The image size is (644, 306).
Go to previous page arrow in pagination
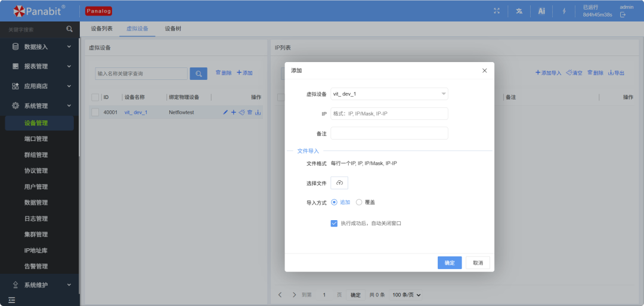280,295
